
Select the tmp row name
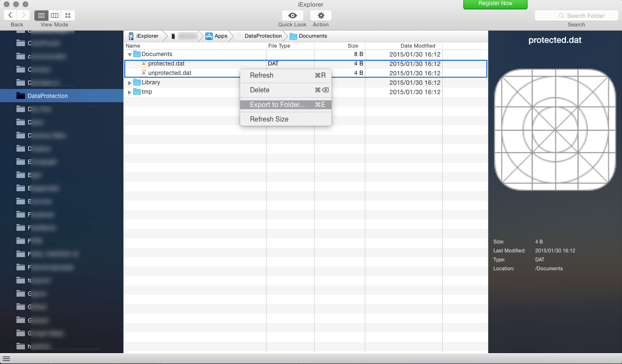click(x=147, y=92)
